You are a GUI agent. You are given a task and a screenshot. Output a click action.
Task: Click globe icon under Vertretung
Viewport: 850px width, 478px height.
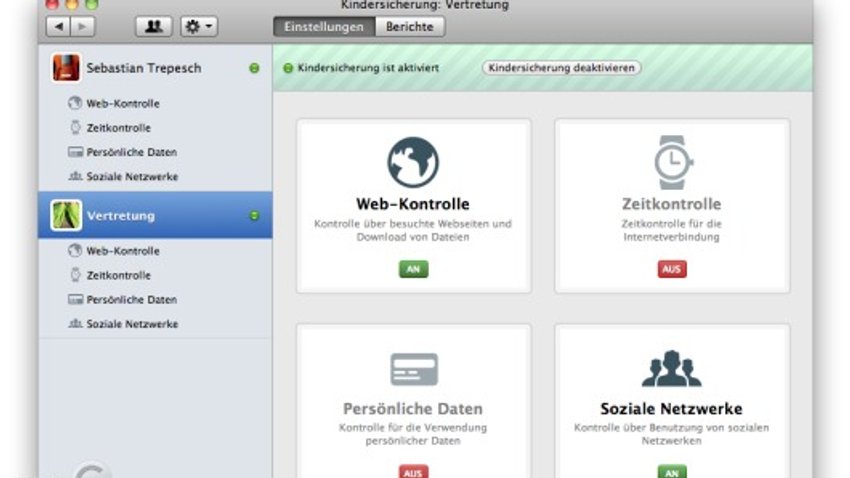click(75, 250)
